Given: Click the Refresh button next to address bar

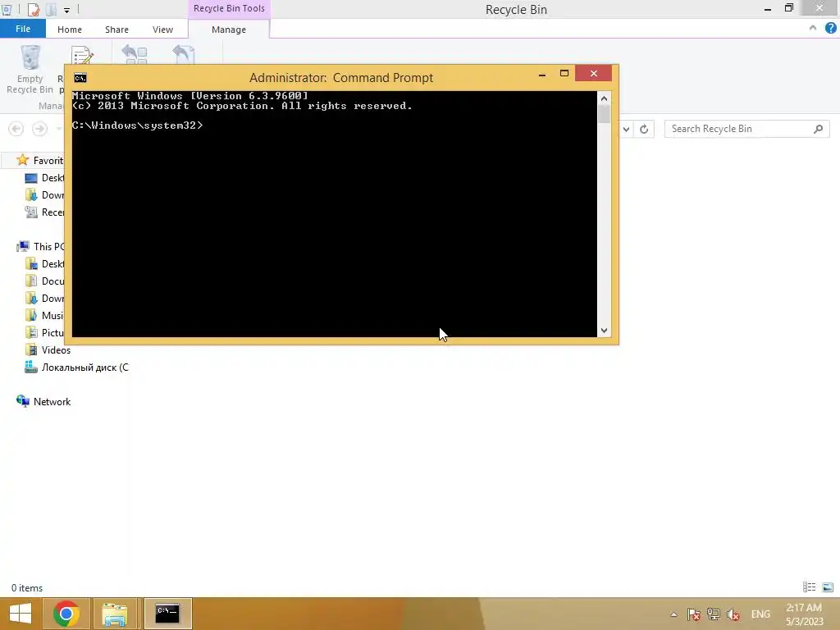Looking at the screenshot, I should click(x=644, y=129).
